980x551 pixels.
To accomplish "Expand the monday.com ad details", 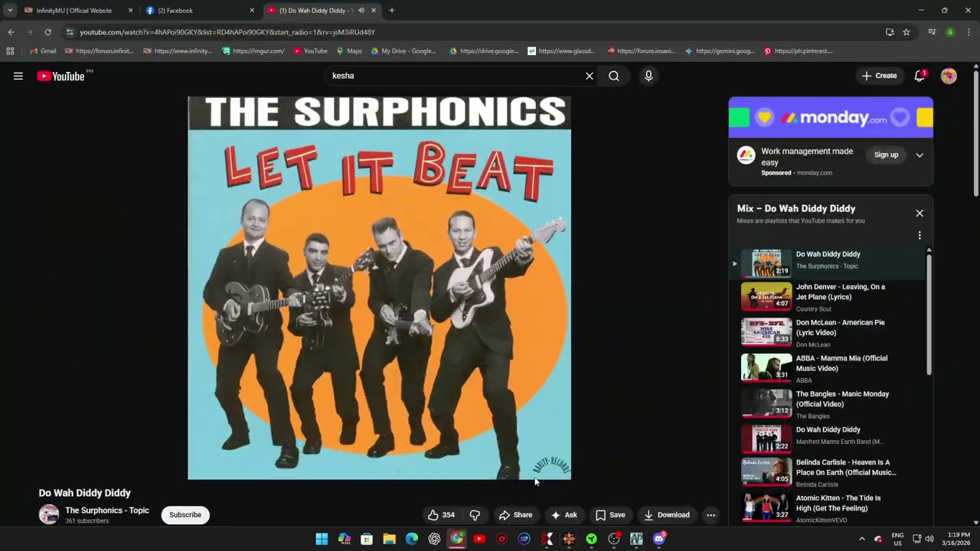I will point(920,155).
